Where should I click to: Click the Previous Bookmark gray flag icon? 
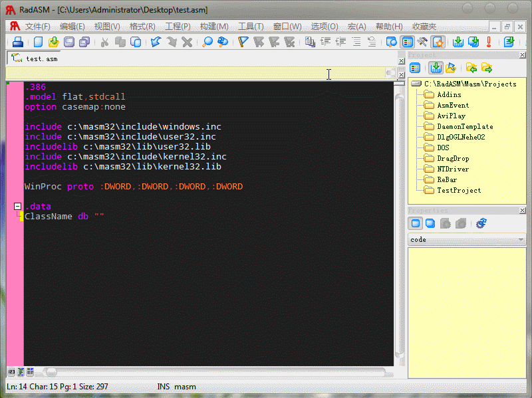coord(274,42)
